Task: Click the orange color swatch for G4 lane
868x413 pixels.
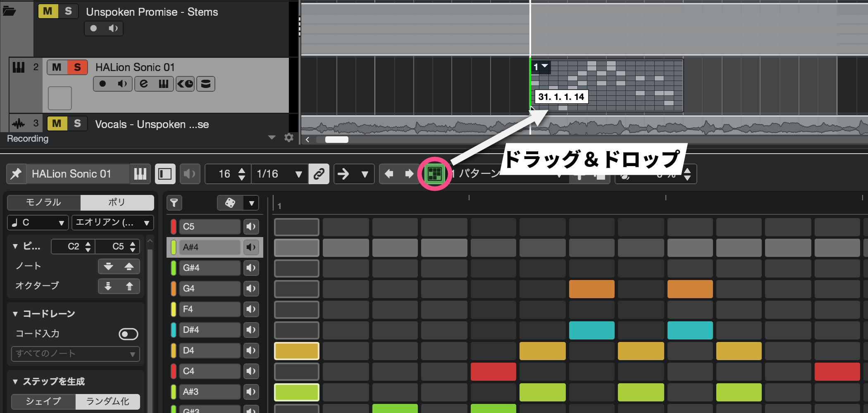Action: [x=174, y=288]
